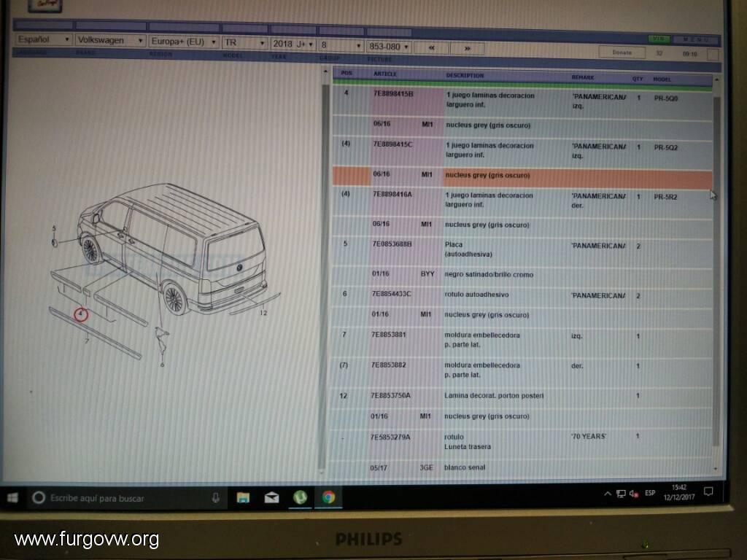Image resolution: width=747 pixels, height=560 pixels.
Task: Open the Volkswagen brand dropdown
Action: (x=110, y=40)
